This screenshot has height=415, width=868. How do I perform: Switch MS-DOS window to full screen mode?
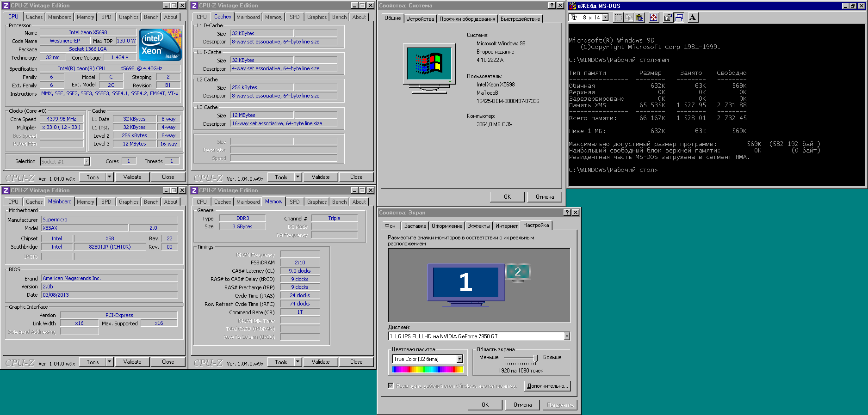point(653,18)
